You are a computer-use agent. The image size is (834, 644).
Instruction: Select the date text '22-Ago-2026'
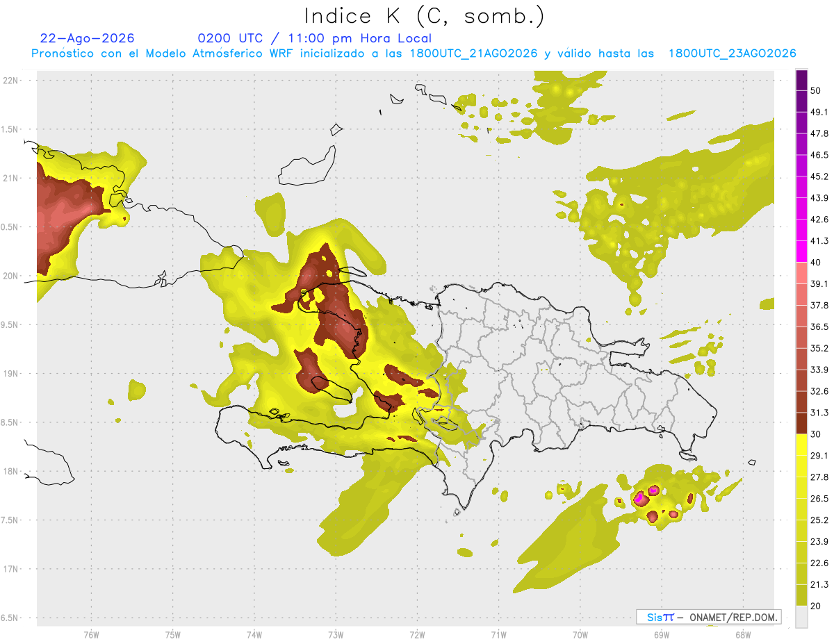pos(88,38)
